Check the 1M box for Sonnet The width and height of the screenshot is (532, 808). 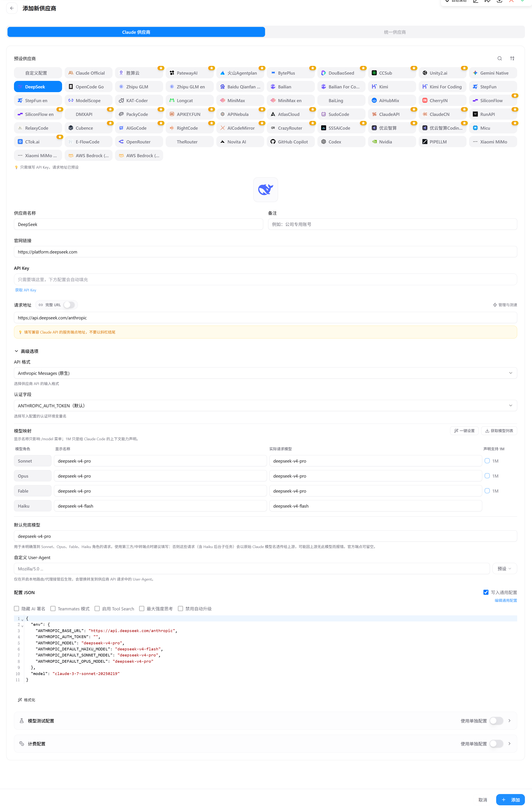click(x=487, y=461)
